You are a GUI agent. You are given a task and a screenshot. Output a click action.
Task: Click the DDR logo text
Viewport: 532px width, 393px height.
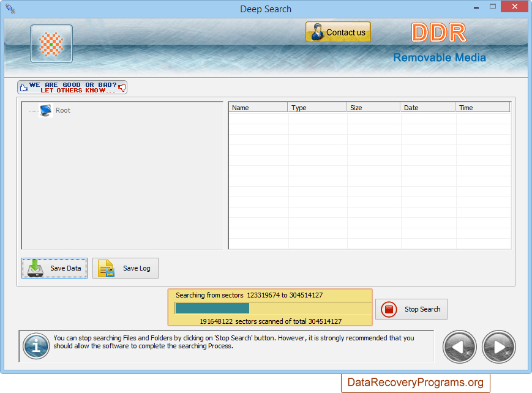[x=439, y=33]
